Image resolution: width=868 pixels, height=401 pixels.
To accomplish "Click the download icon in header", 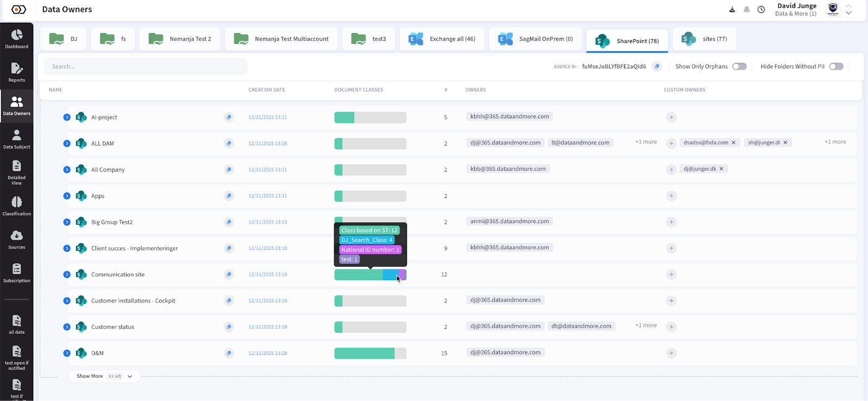I will tap(732, 10).
